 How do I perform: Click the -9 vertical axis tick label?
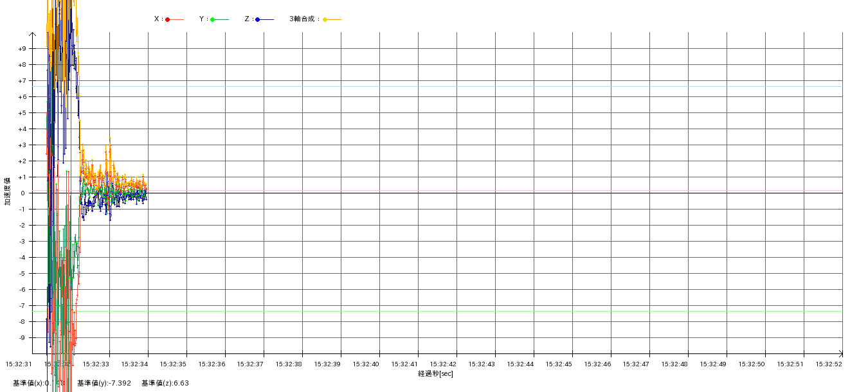pos(22,338)
